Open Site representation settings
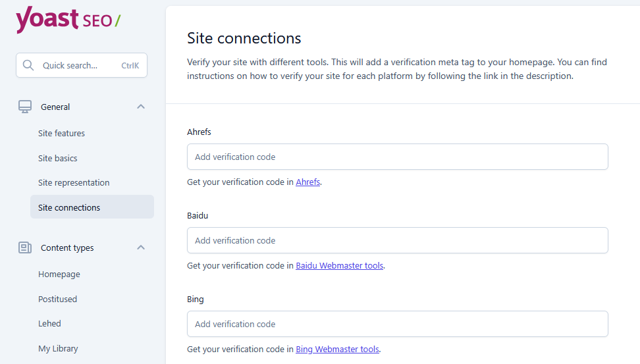The height and width of the screenshot is (364, 640). tap(74, 182)
